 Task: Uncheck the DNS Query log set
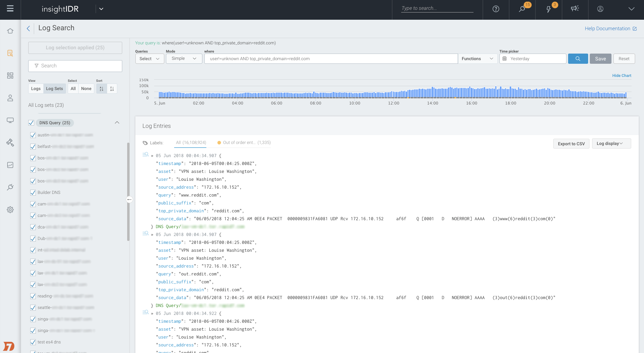click(32, 123)
